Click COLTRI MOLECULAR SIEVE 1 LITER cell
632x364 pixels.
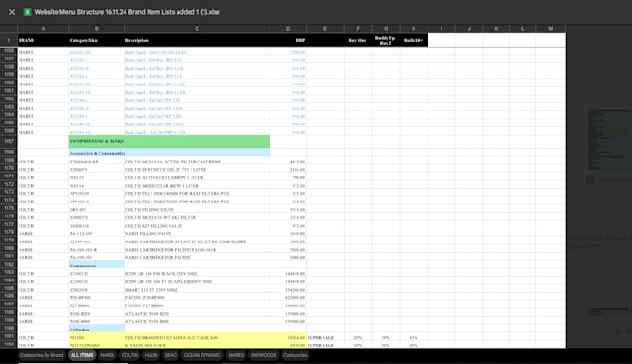(x=197, y=186)
